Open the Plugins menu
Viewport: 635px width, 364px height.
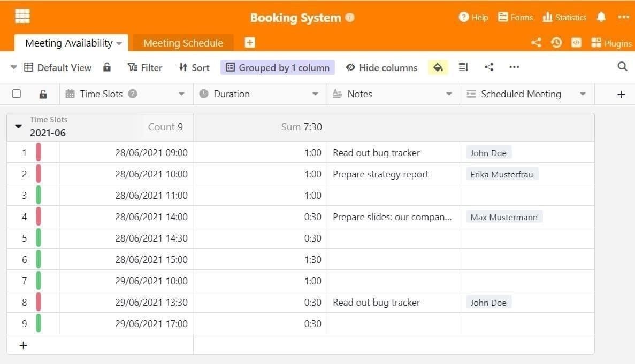point(611,43)
